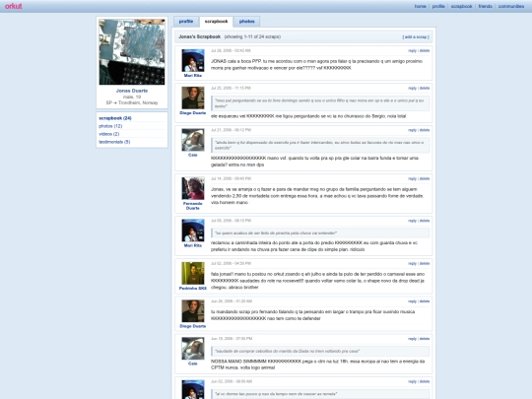This screenshot has width=532, height=399.
Task: Click the quoted text in the ele esqueceu scrap
Action: pos(319,103)
